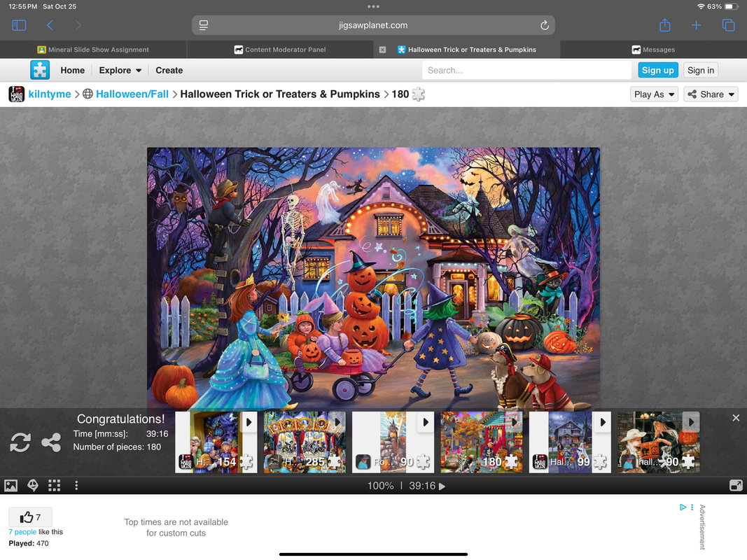Click the completed Halloween puzzle image
The height and width of the screenshot is (560, 747).
[x=374, y=279]
